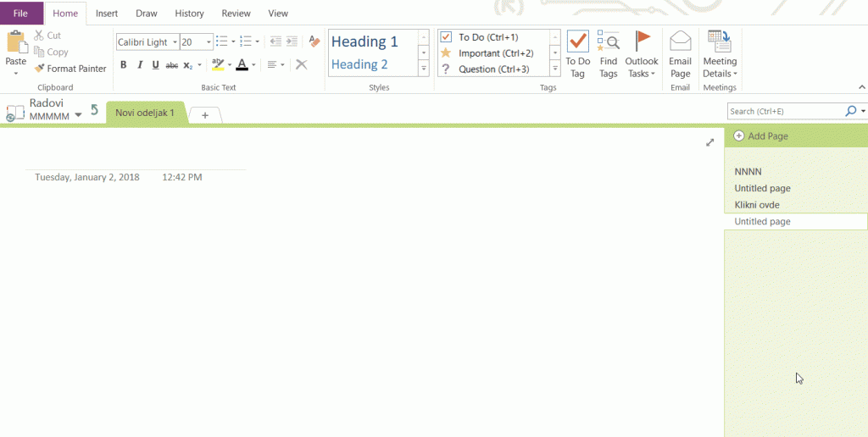
Task: Open the font name dropdown
Action: pyautogui.click(x=175, y=41)
